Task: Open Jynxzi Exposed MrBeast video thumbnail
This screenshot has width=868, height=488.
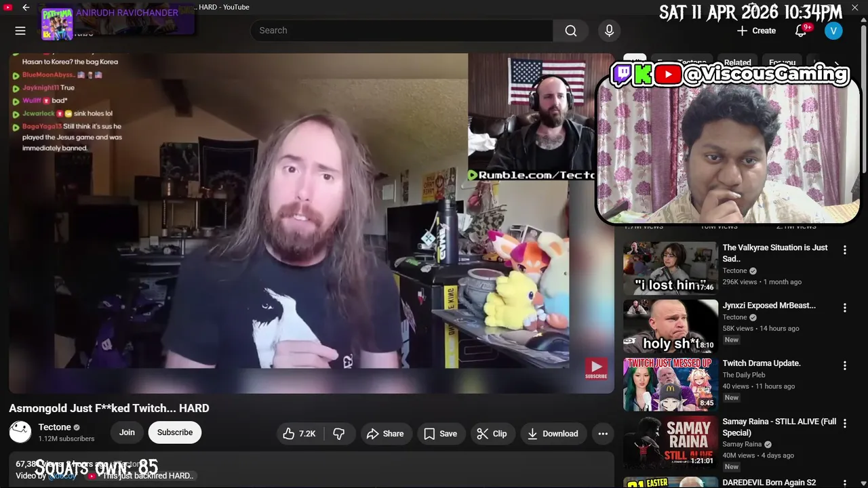Action: click(670, 326)
